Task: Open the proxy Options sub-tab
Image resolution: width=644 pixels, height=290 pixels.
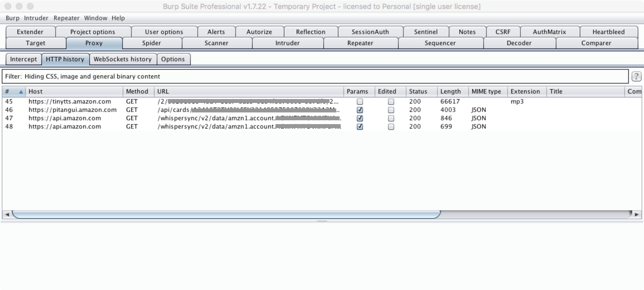Action: [173, 59]
